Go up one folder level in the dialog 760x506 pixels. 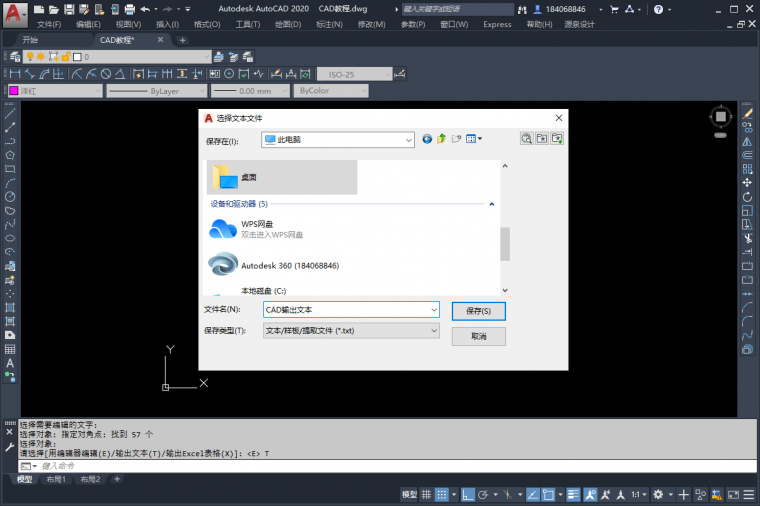(441, 140)
